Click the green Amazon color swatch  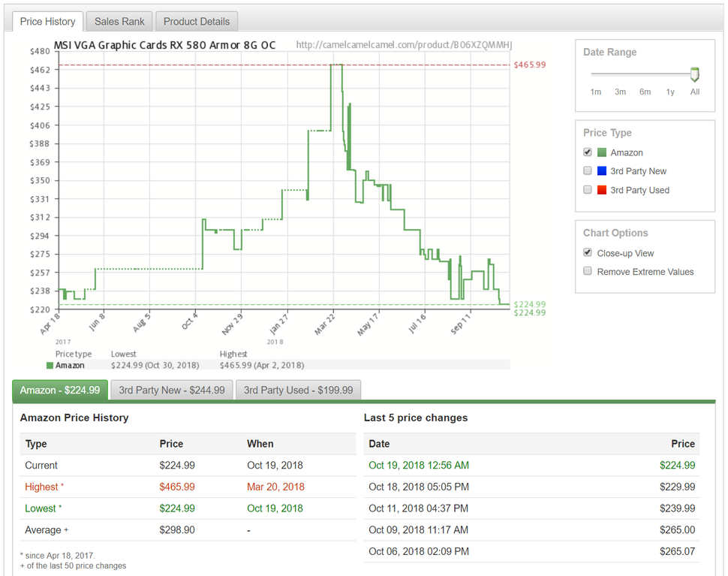[602, 152]
